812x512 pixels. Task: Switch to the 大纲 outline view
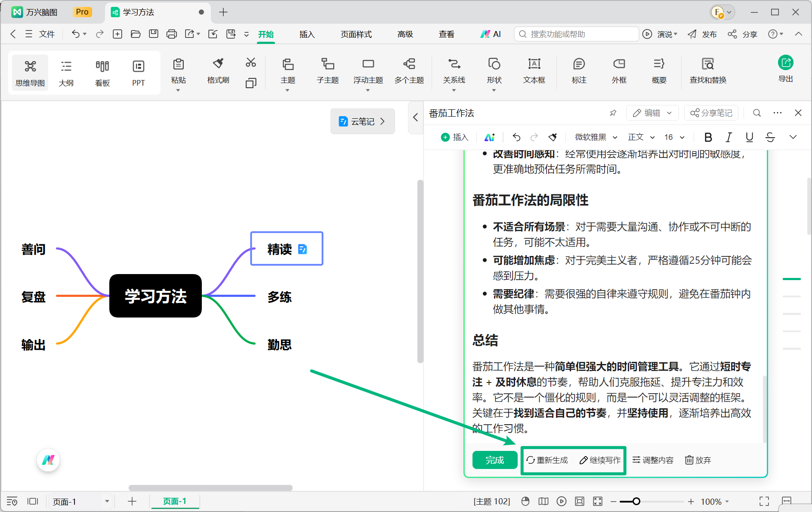tap(66, 73)
